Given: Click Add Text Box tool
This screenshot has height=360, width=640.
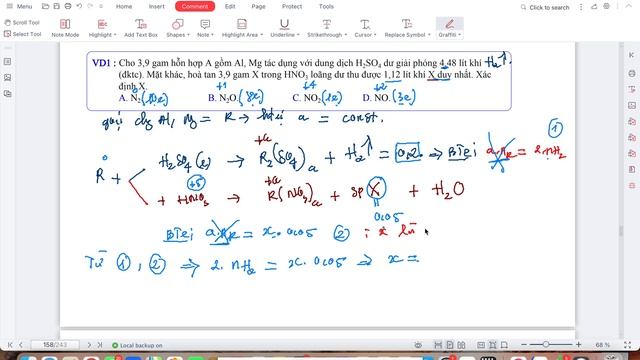Looking at the screenshot, I should pyautogui.click(x=141, y=29).
